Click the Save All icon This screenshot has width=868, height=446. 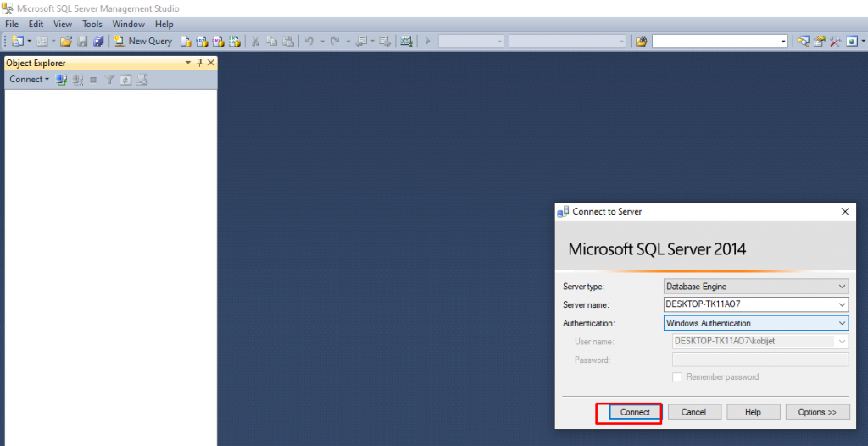pyautogui.click(x=98, y=41)
